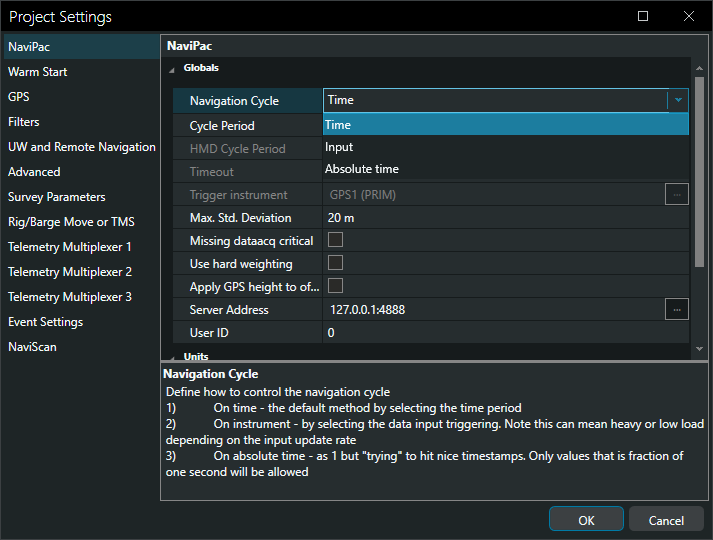Click the Server Address browse ellipsis button
This screenshot has width=713, height=540.
pyautogui.click(x=677, y=310)
